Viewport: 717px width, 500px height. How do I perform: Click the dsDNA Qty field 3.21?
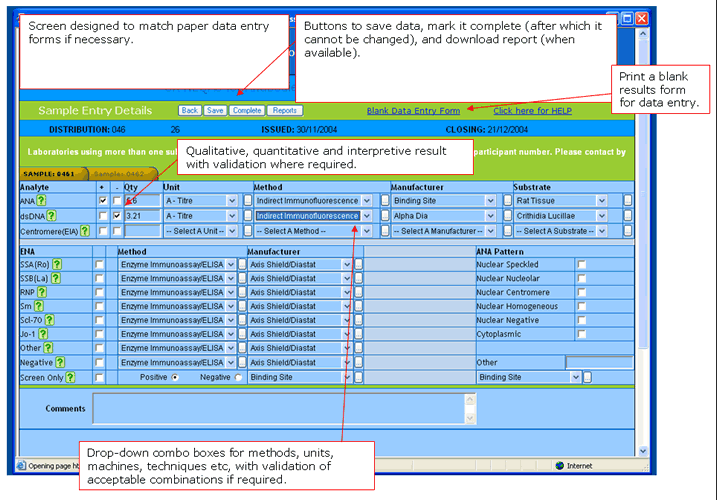click(142, 215)
